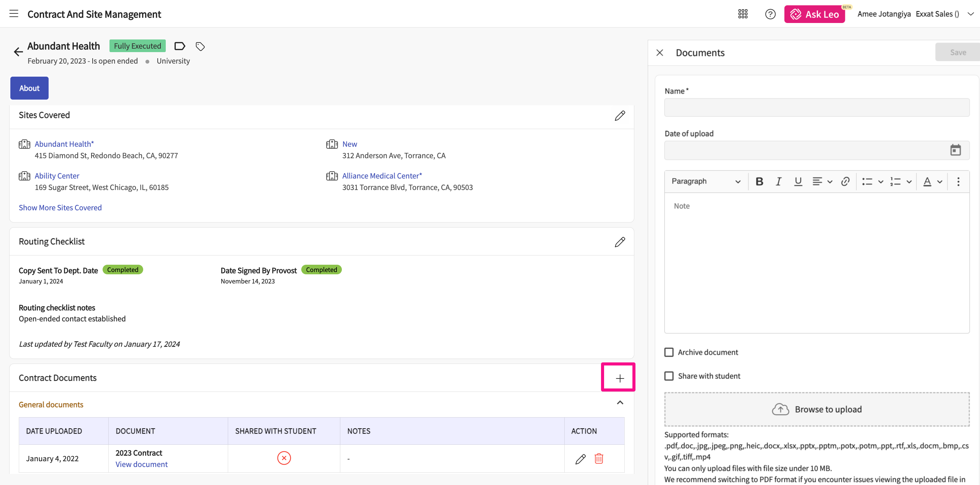The image size is (980, 485).
Task: Click the plus icon in Contract Documents
Action: (x=619, y=378)
